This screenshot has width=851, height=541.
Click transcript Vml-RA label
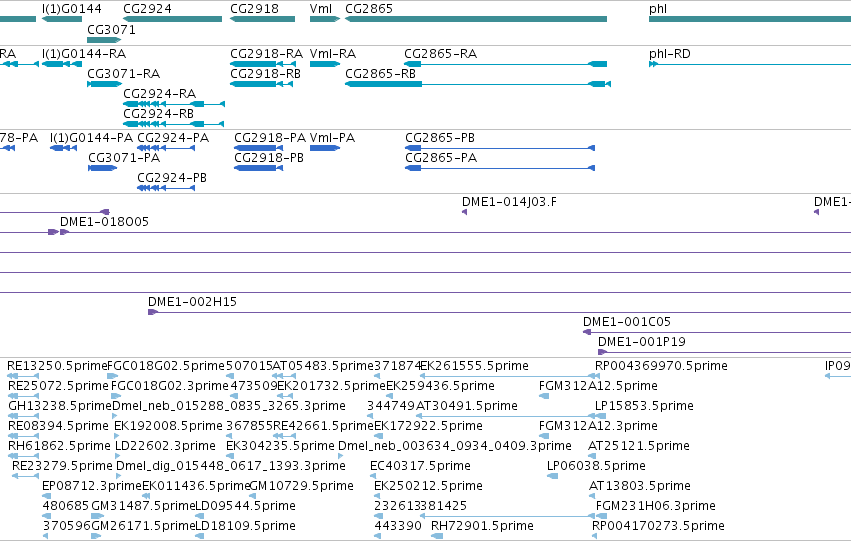click(x=333, y=54)
